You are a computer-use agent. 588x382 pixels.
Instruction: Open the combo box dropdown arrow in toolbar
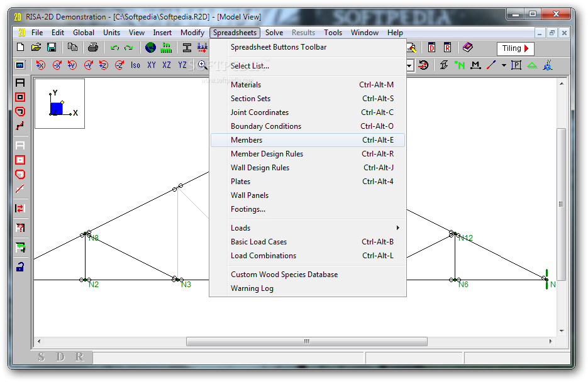coord(409,65)
